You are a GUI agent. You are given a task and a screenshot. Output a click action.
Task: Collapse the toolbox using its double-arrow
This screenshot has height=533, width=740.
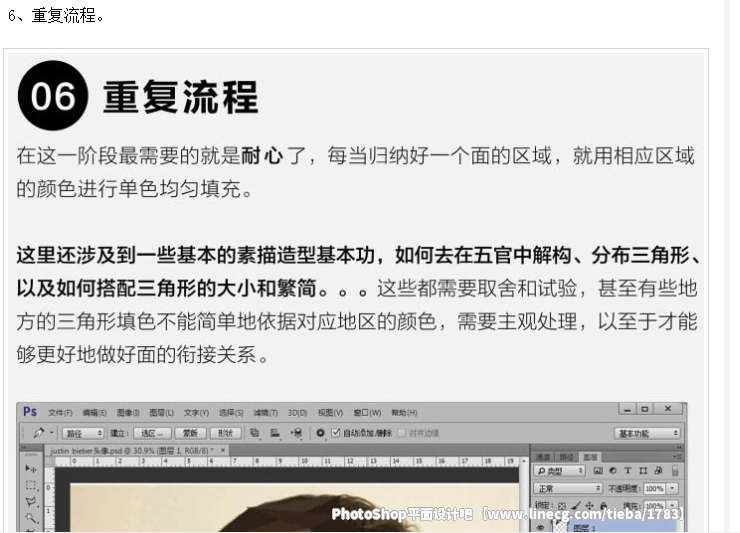(x=23, y=447)
